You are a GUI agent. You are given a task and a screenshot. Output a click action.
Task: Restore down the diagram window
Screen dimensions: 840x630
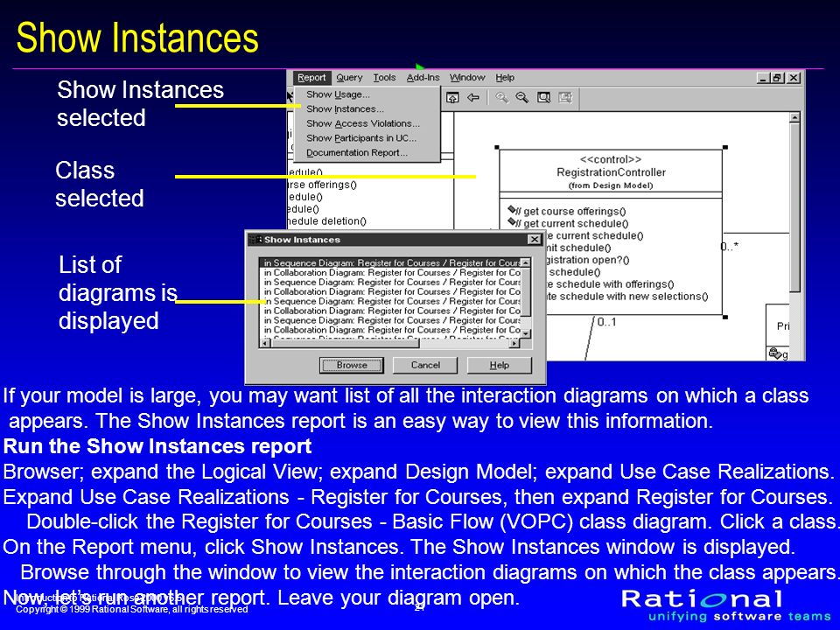pyautogui.click(x=777, y=78)
